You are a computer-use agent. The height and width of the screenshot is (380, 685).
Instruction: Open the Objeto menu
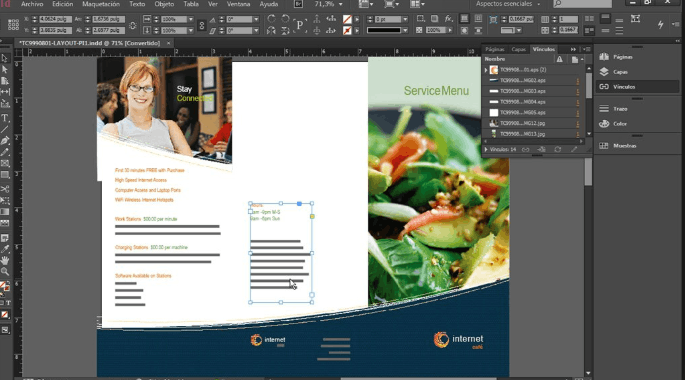(x=164, y=4)
